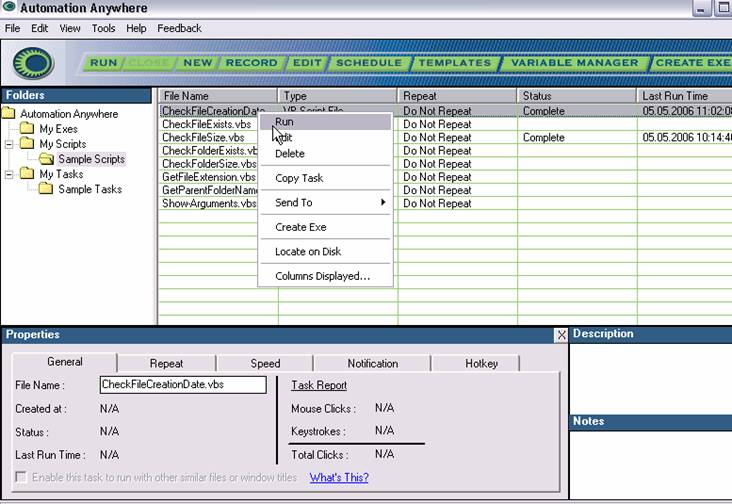
Task: Switch to the Hotkey tab
Action: tap(481, 364)
